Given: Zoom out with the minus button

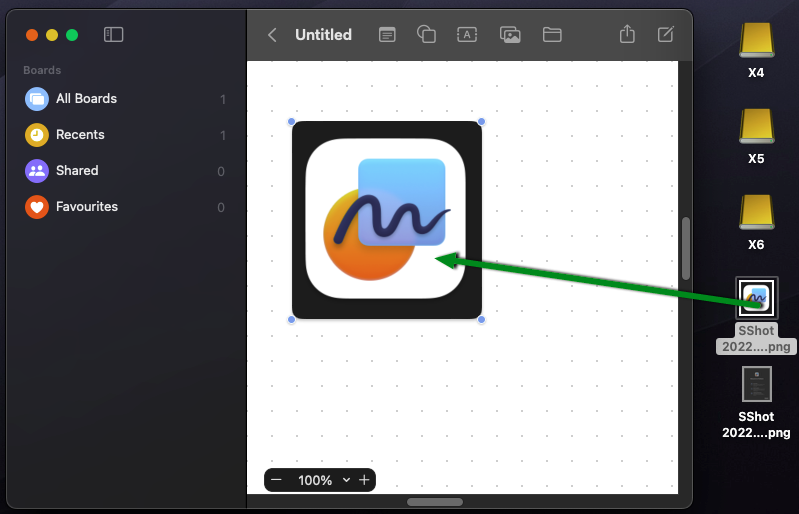Looking at the screenshot, I should [277, 480].
